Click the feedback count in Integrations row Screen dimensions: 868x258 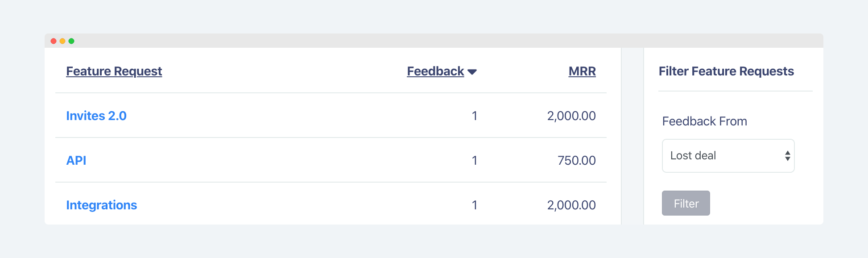475,205
